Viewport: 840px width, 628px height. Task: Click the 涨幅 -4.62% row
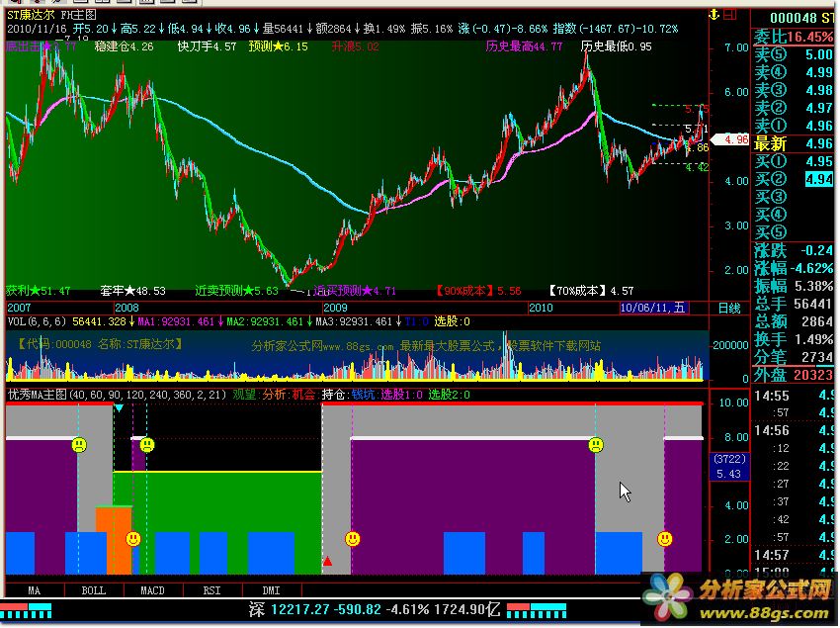[x=794, y=268]
